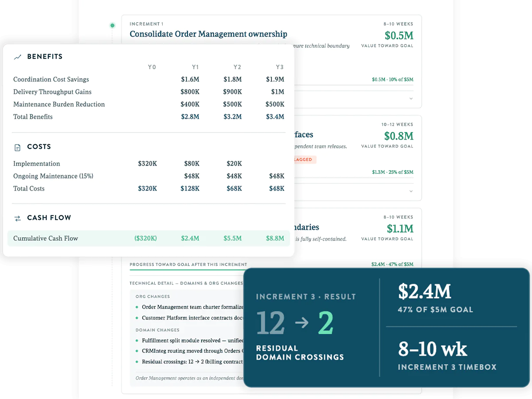Click Cumulative Cash Flow Y2 value $5.5M

(233, 238)
